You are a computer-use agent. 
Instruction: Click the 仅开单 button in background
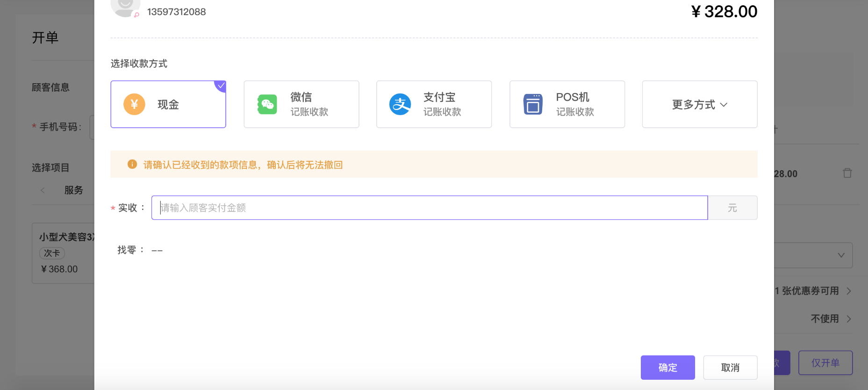tap(825, 363)
